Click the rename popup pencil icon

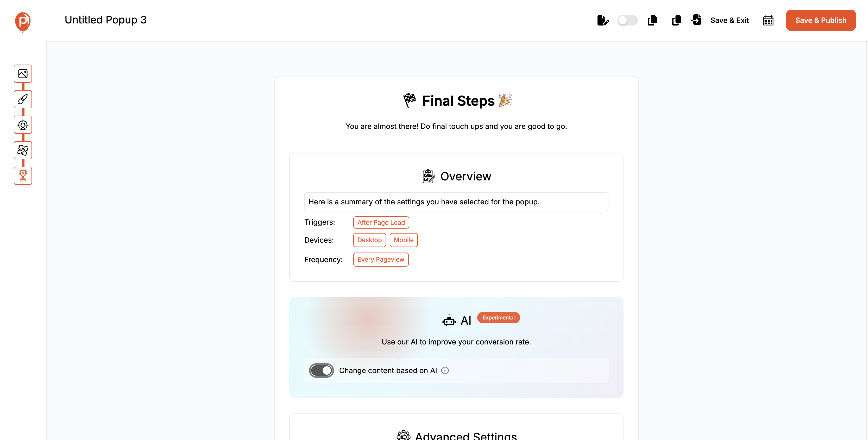pyautogui.click(x=603, y=20)
